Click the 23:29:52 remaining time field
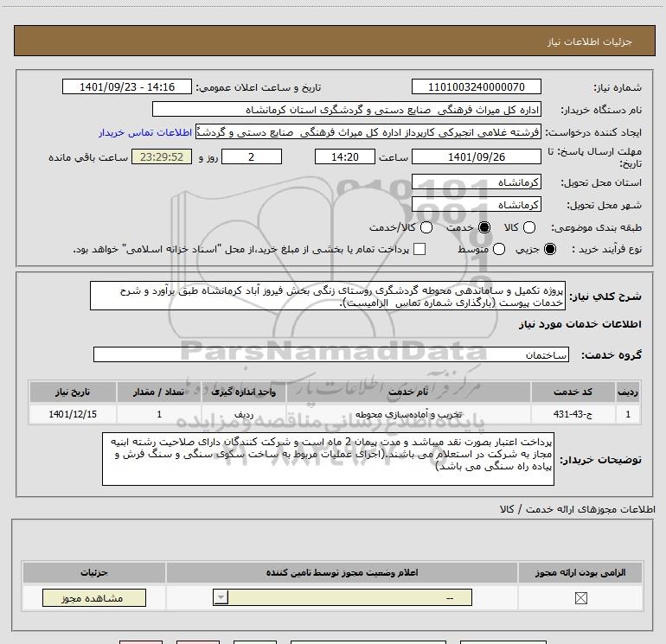Viewport: 666px width, 644px height. tap(162, 156)
